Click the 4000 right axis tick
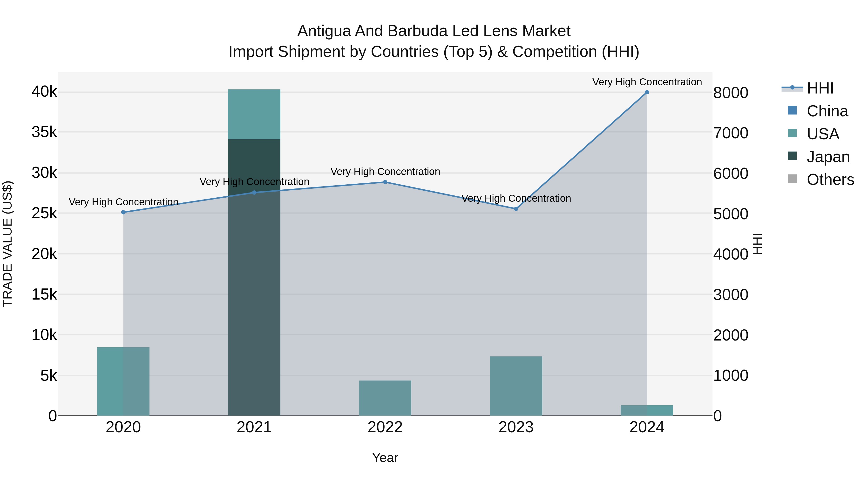This screenshot has width=868, height=488. tap(731, 254)
